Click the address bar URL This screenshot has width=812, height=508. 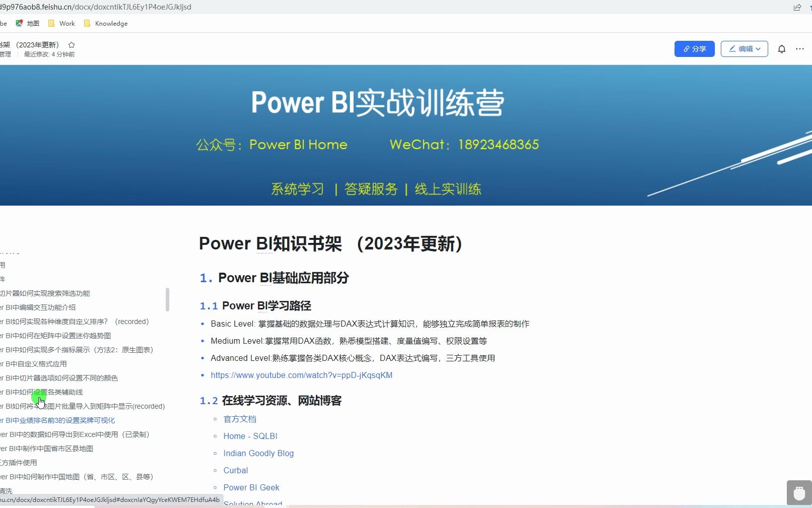click(96, 7)
